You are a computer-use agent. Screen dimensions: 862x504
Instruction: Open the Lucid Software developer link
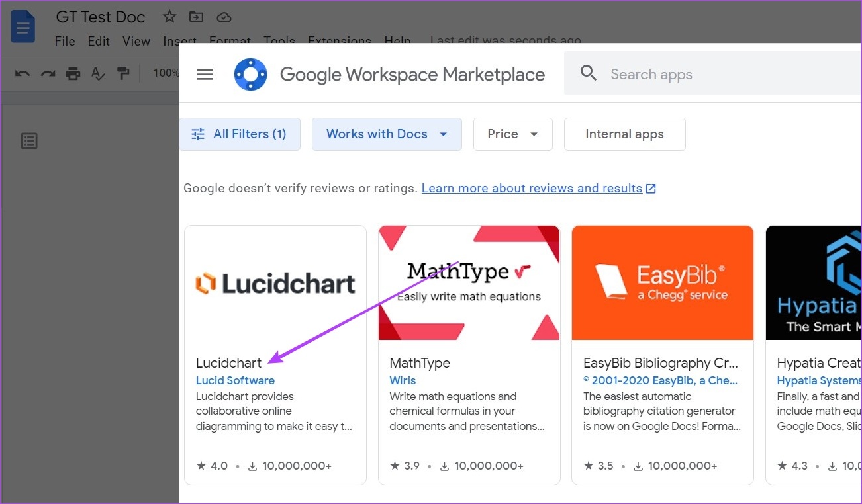[x=235, y=380]
